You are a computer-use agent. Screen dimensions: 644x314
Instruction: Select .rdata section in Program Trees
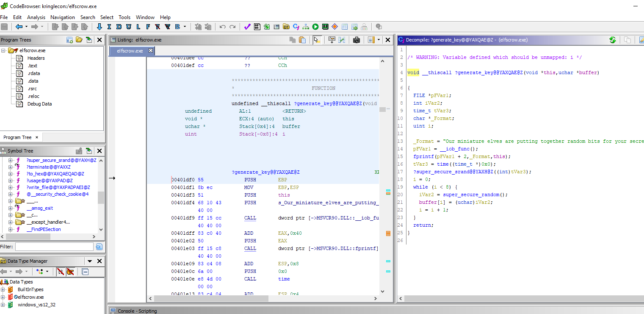(x=34, y=73)
